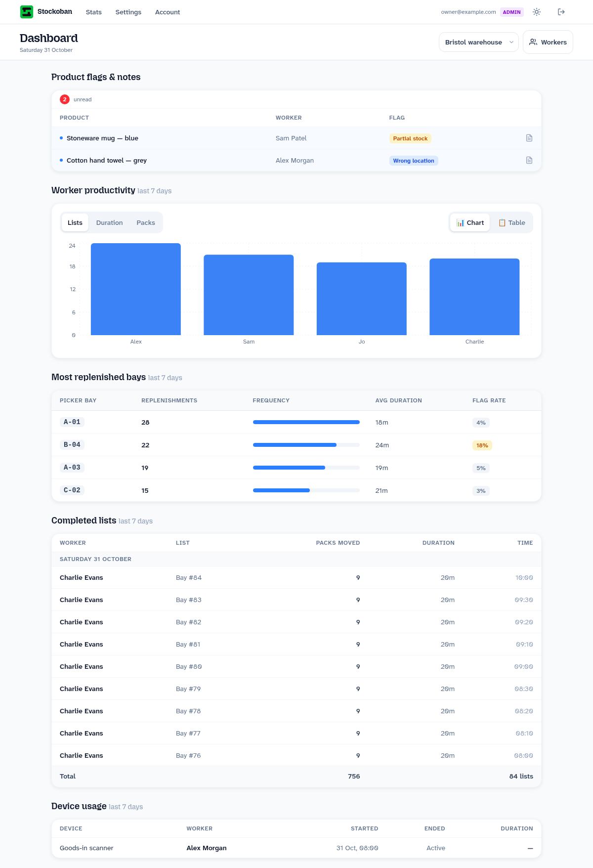Click the A-01 bay tag
This screenshot has height=868, width=593.
point(72,422)
